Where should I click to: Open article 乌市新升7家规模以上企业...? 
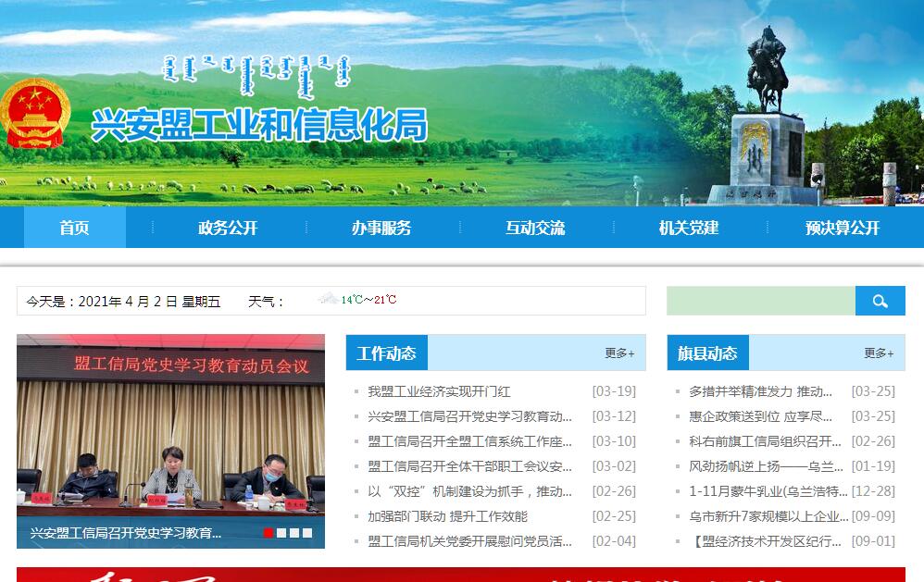click(x=768, y=516)
